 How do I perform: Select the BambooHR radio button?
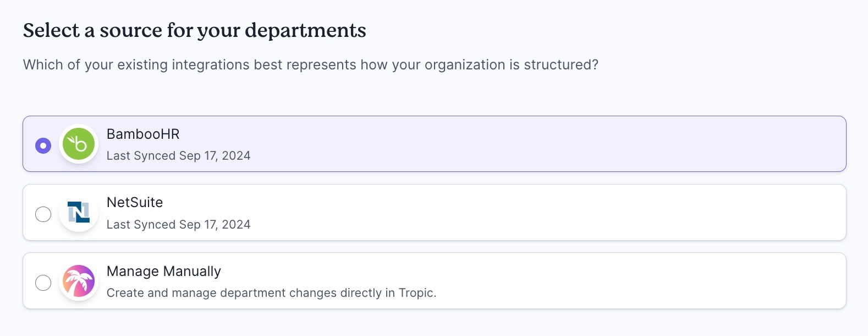pyautogui.click(x=43, y=145)
